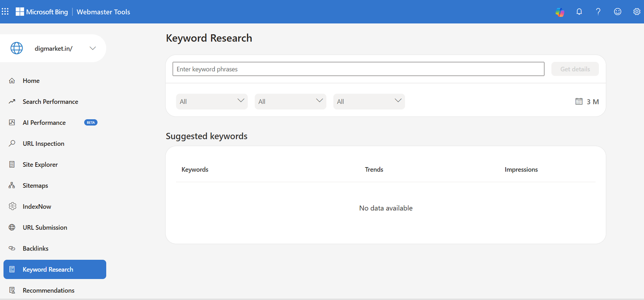Image resolution: width=644 pixels, height=300 pixels.
Task: Click the BETA badge on AI Performance
Action: coord(91,122)
